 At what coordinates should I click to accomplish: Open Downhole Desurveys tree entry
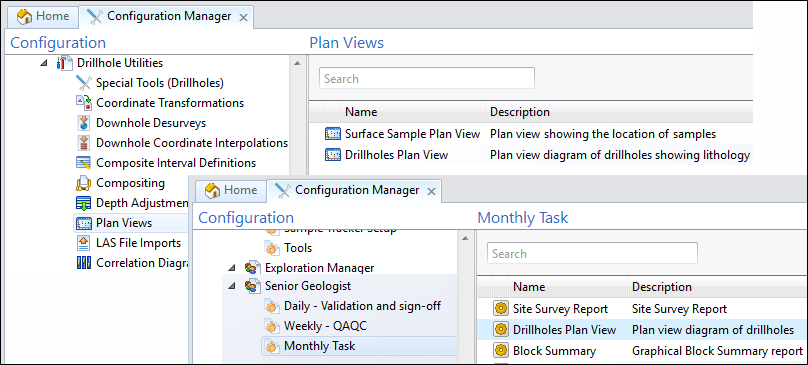pos(151,123)
